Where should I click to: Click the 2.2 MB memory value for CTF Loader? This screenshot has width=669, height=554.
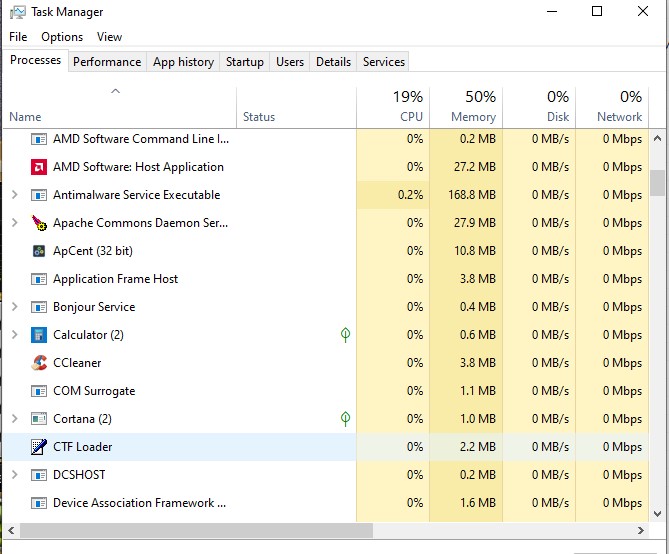477,447
